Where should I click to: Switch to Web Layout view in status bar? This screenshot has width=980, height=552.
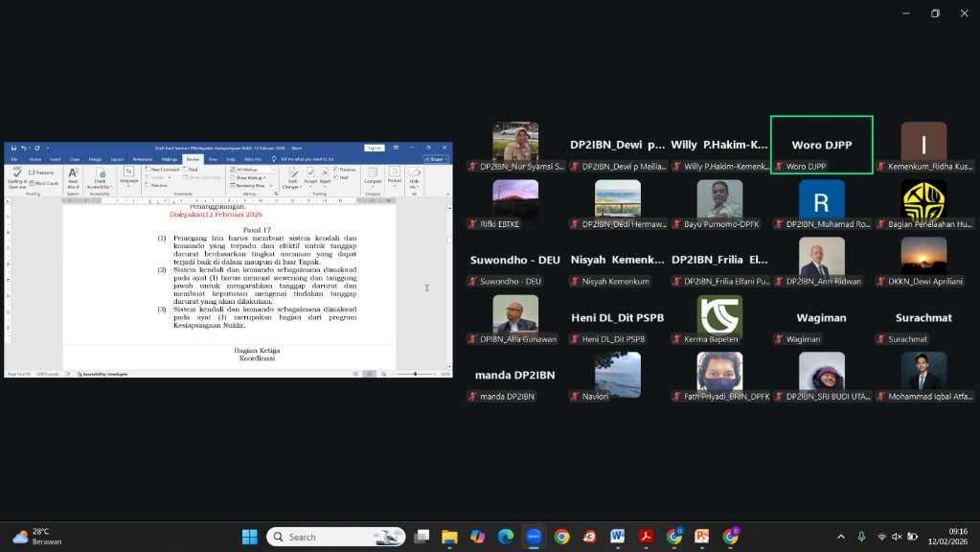coord(384,374)
